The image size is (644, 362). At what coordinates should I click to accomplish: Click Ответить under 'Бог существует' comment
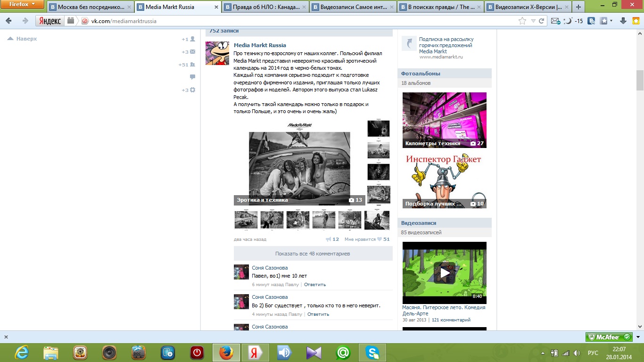pos(318,314)
